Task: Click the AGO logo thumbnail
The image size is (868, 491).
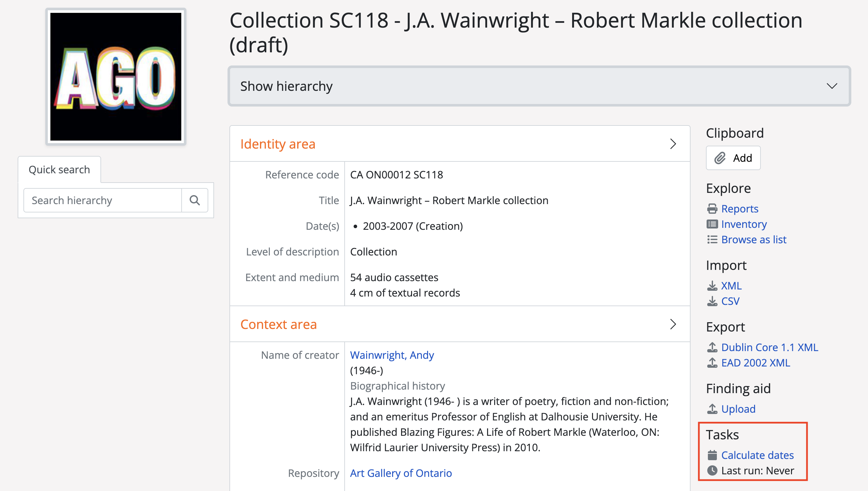Action: (x=116, y=77)
